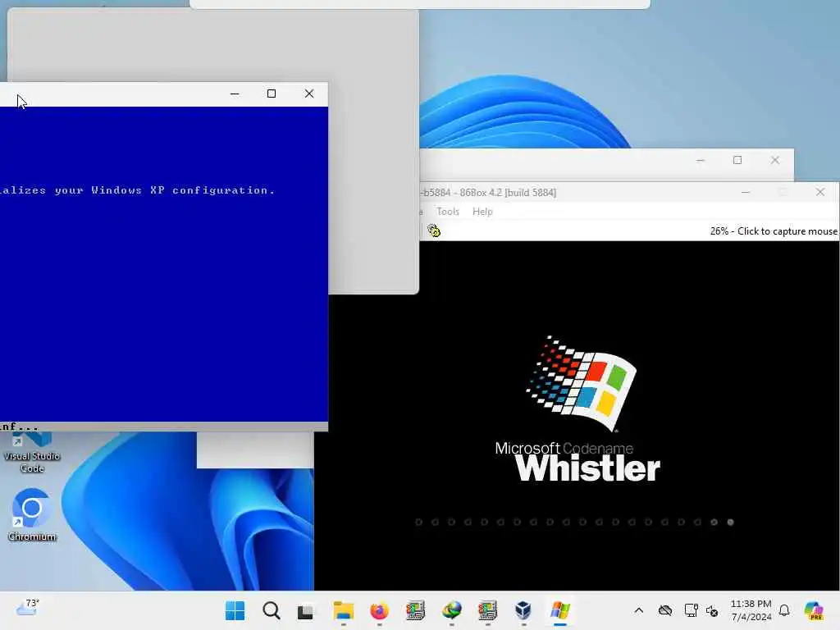This screenshot has width=840, height=630.
Task: Show hidden system tray icons
Action: pos(638,610)
